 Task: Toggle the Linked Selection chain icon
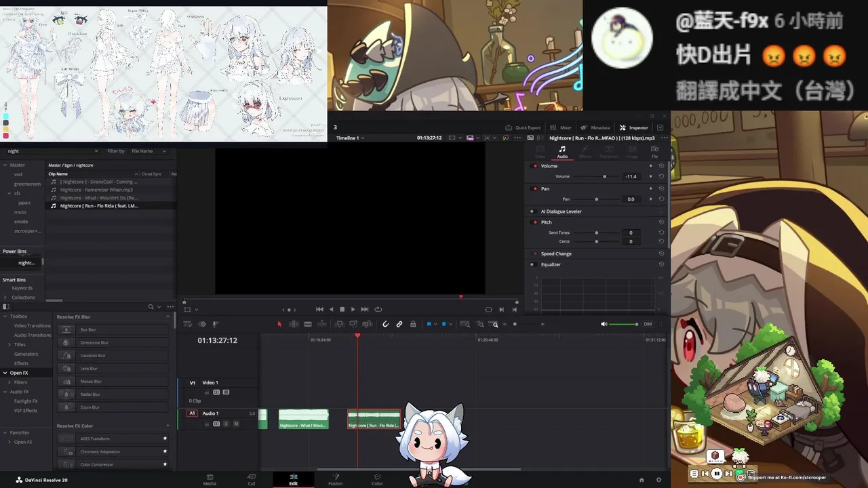(399, 324)
